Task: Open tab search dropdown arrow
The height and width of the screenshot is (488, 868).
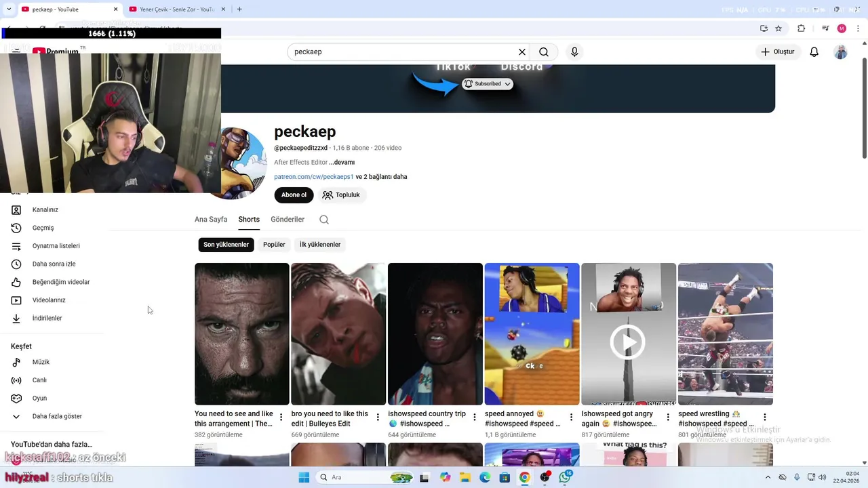Action: pos(9,9)
